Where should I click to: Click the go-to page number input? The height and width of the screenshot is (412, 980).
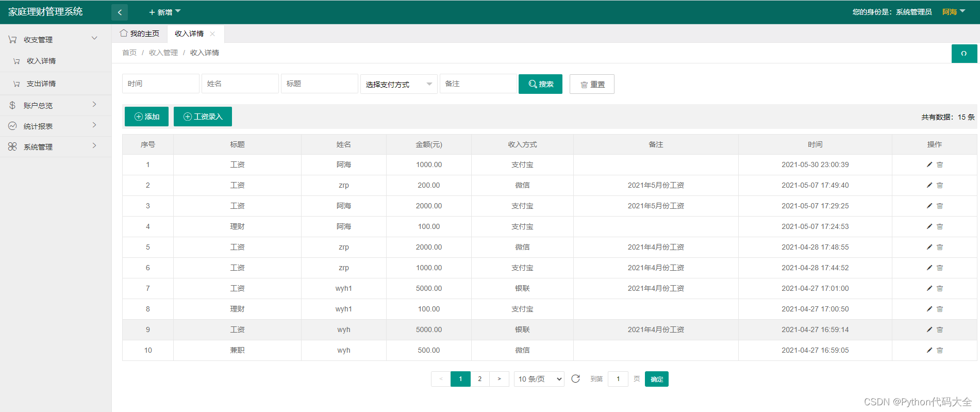[x=618, y=379]
